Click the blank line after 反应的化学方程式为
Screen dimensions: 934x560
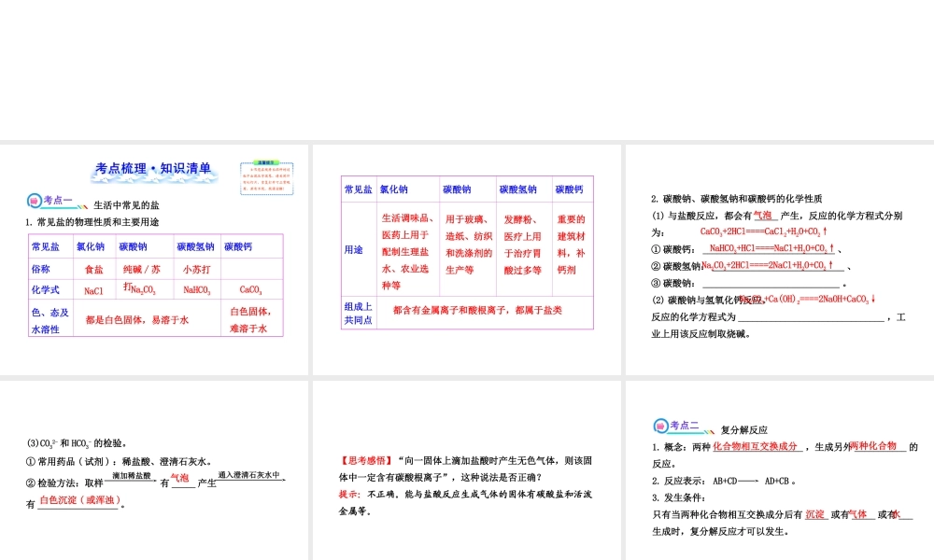pos(812,317)
